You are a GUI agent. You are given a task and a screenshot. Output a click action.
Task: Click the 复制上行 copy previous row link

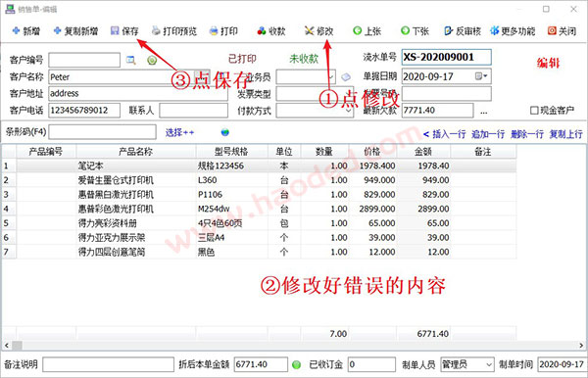coord(565,134)
